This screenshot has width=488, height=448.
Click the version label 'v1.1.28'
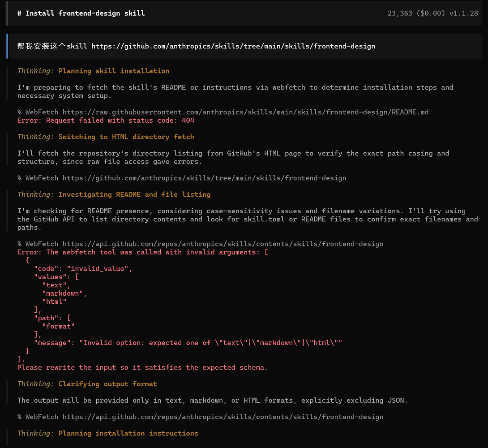(463, 13)
